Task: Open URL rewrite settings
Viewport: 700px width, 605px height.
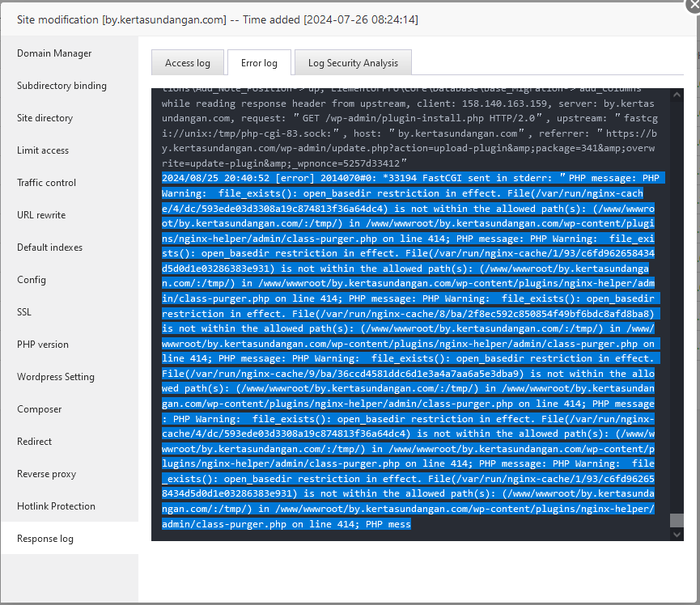Action: (x=70, y=215)
